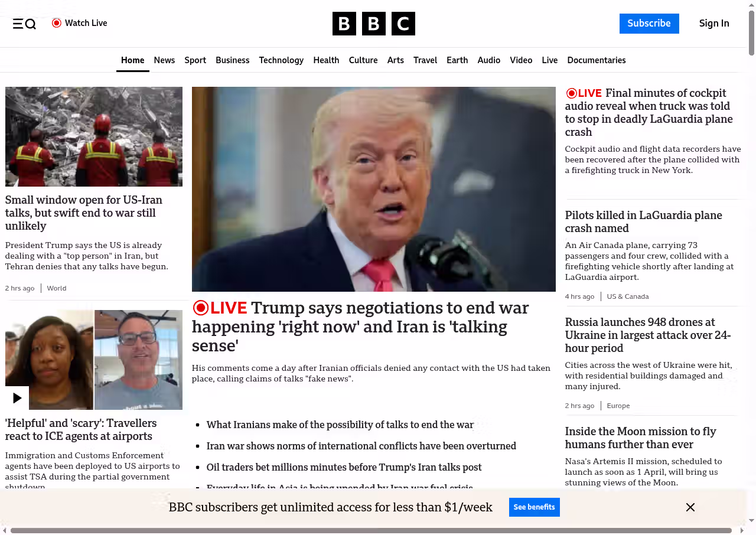Read the Russia launches 948 drones article
This screenshot has width=756, height=535.
pyautogui.click(x=648, y=335)
